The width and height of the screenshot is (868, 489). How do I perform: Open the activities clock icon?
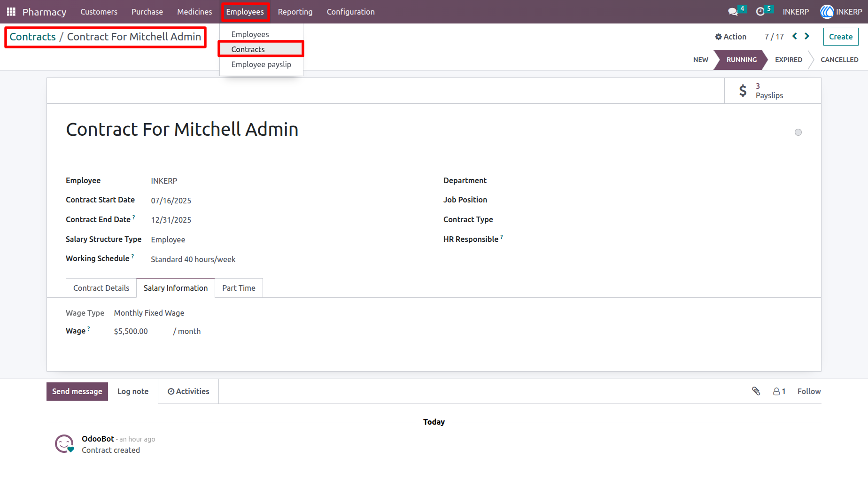coord(760,12)
